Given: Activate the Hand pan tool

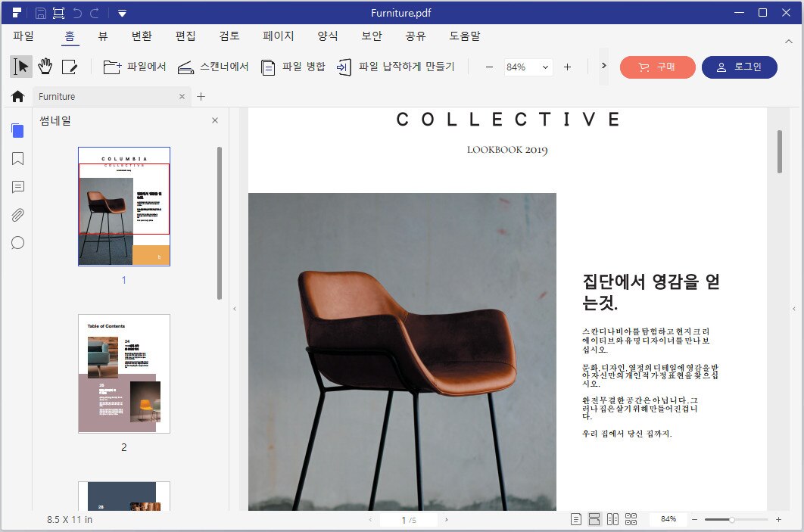Looking at the screenshot, I should [x=45, y=67].
